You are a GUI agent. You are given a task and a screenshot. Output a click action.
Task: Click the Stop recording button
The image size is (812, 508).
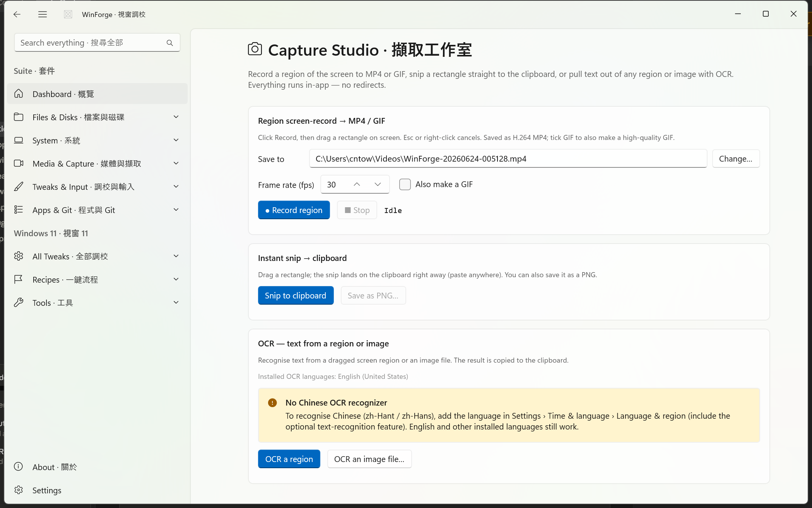coord(357,210)
